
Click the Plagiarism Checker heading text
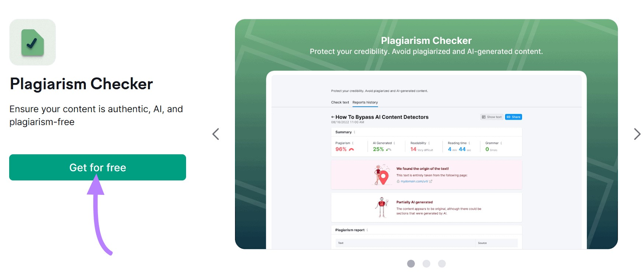point(81,84)
